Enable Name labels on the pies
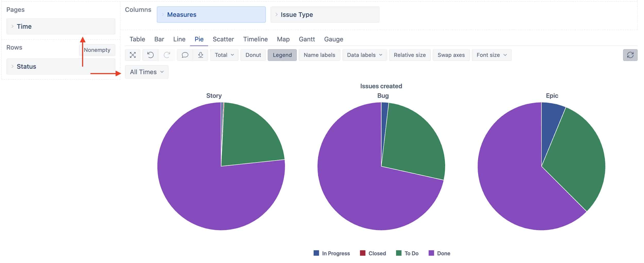644x263 pixels. pyautogui.click(x=319, y=55)
